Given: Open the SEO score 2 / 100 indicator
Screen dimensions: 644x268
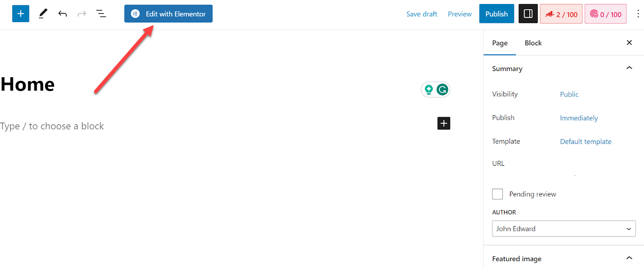Looking at the screenshot, I should coord(561,14).
